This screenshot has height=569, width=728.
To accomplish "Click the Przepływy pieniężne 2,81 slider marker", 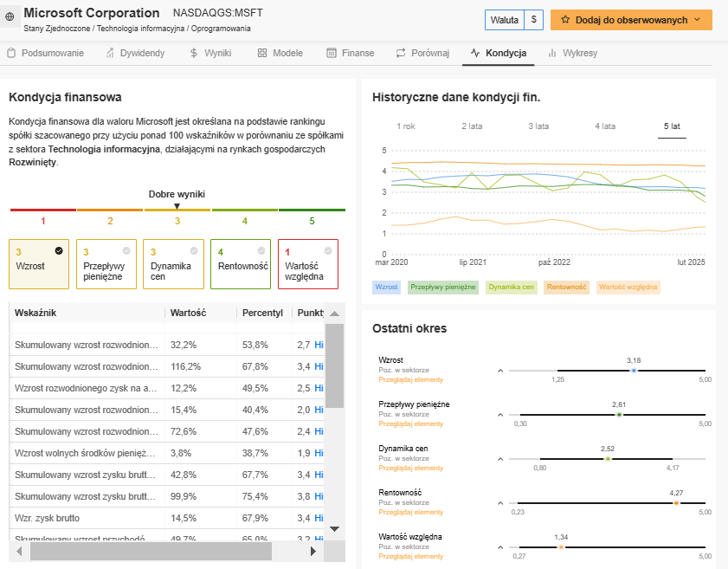I will click(619, 415).
